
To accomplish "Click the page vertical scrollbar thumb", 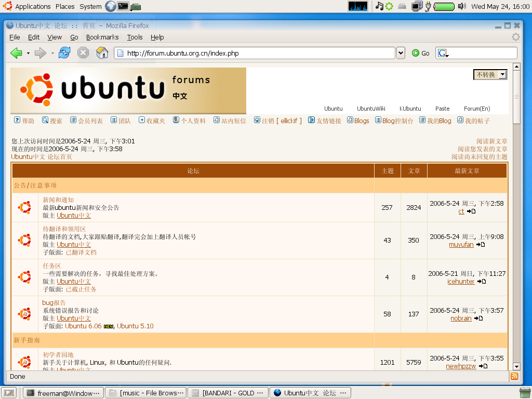I will [516, 97].
